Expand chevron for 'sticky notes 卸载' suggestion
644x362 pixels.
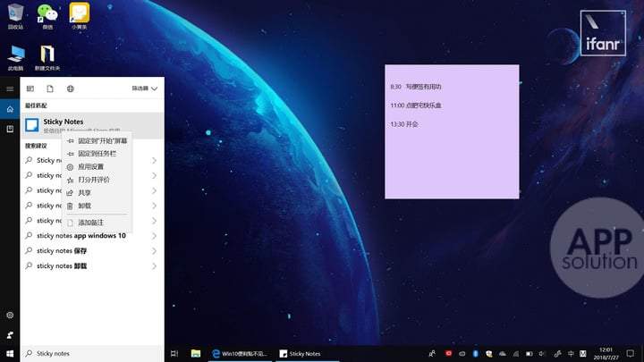click(154, 266)
